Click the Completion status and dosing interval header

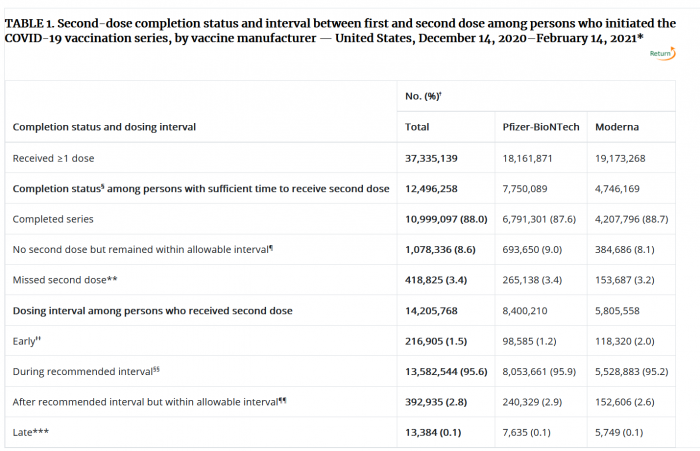pyautogui.click(x=104, y=127)
